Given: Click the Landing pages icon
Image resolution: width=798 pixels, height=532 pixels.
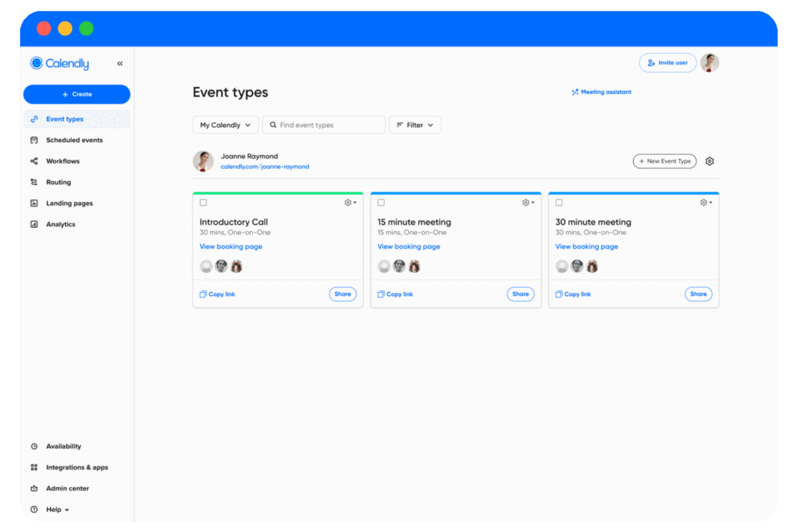Looking at the screenshot, I should 34,203.
